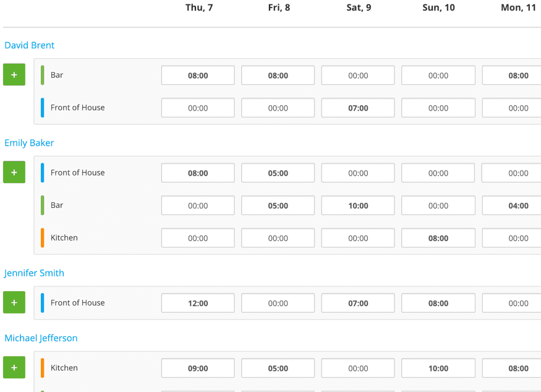Click the orange Kitchen role marker for Emily Baker
The width and height of the screenshot is (541, 392).
42,237
